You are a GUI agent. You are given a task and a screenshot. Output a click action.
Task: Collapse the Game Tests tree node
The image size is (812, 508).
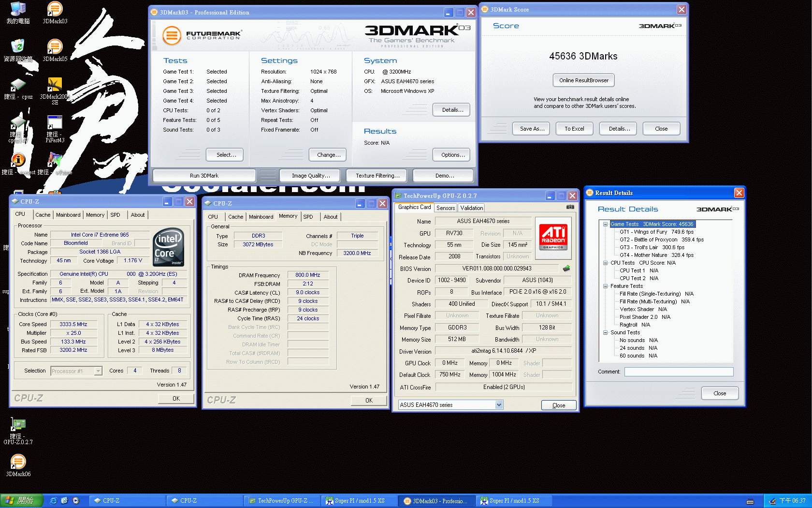point(605,224)
